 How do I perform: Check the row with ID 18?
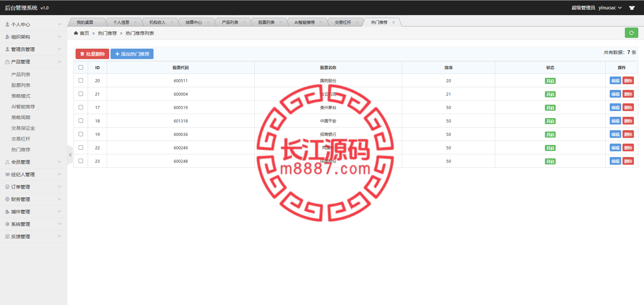coord(81,120)
